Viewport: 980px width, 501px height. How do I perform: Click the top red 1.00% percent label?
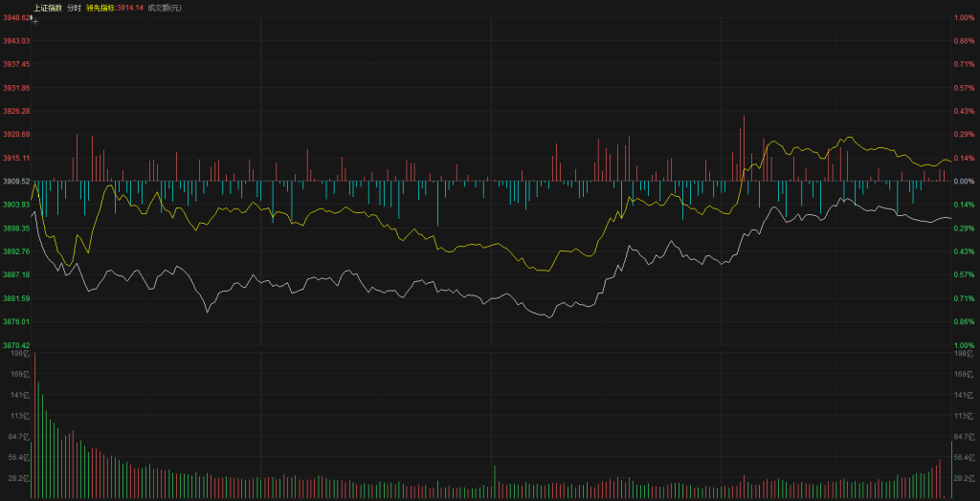963,17
